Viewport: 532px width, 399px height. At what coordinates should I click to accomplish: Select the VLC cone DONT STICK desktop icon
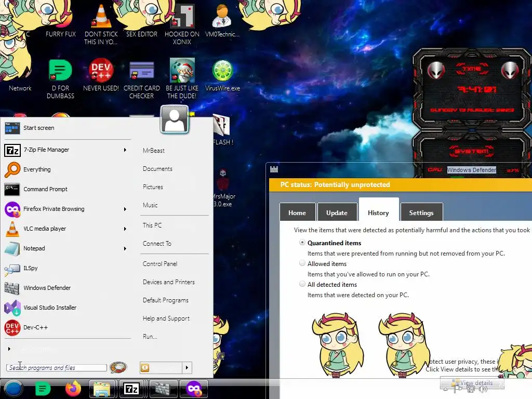click(101, 24)
